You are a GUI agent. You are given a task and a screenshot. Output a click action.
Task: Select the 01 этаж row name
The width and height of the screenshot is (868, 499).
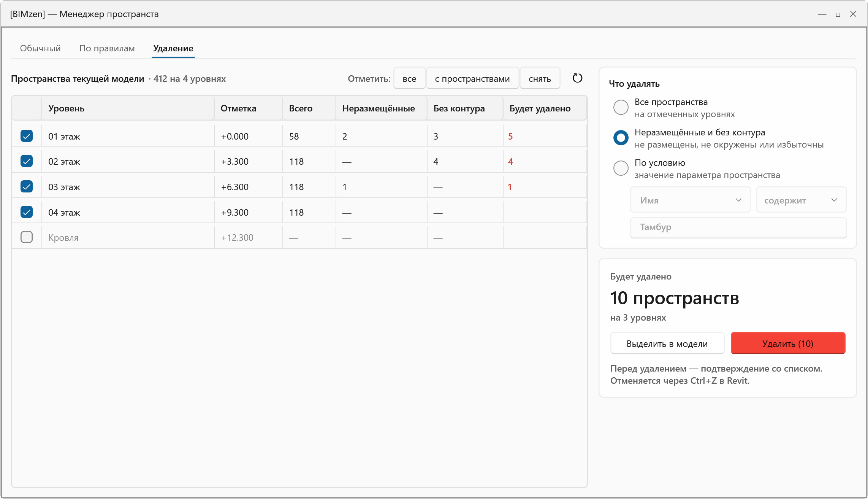(64, 137)
